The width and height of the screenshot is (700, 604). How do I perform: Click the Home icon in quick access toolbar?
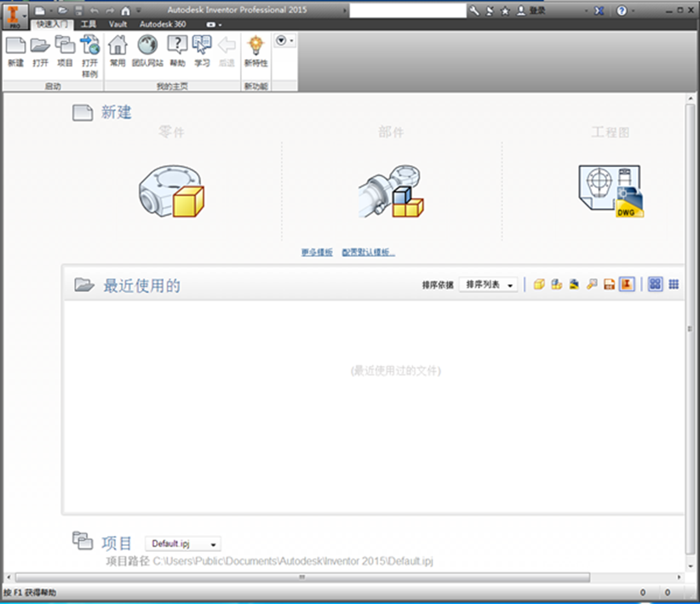coord(125,10)
